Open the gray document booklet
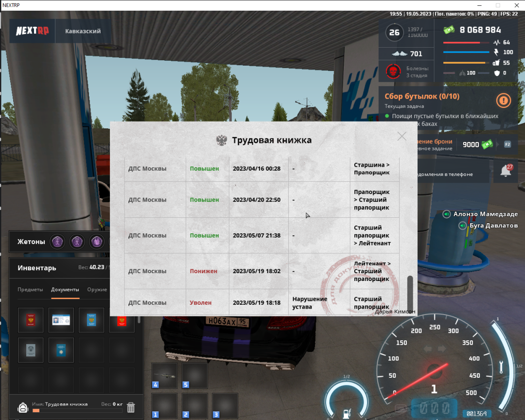 31,350
